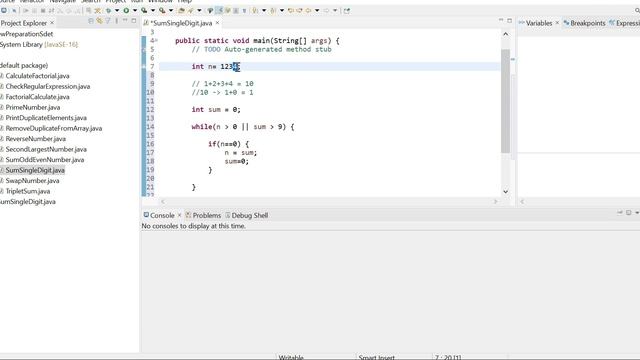
Task: Click the Terminate debug toolbar icon
Action: [x=43, y=11]
